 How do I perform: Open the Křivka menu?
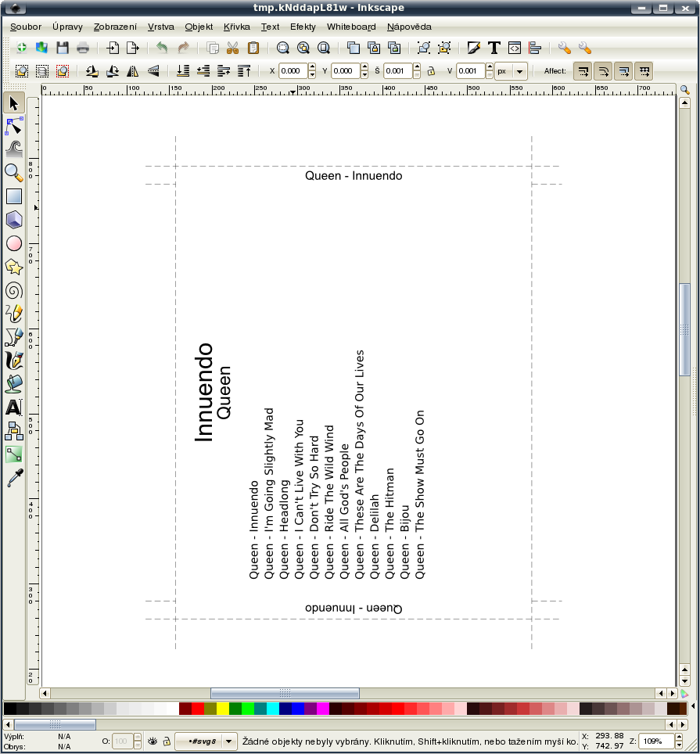click(x=236, y=27)
